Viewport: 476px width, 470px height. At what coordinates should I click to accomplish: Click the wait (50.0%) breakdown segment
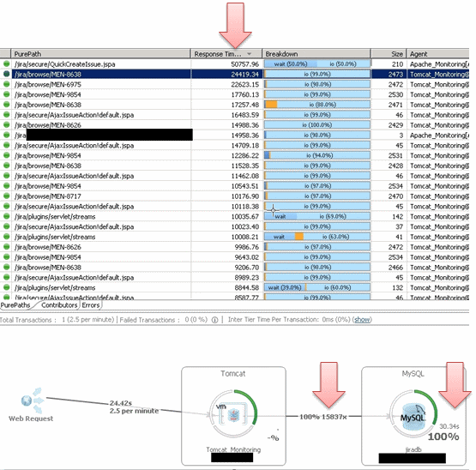291,63
